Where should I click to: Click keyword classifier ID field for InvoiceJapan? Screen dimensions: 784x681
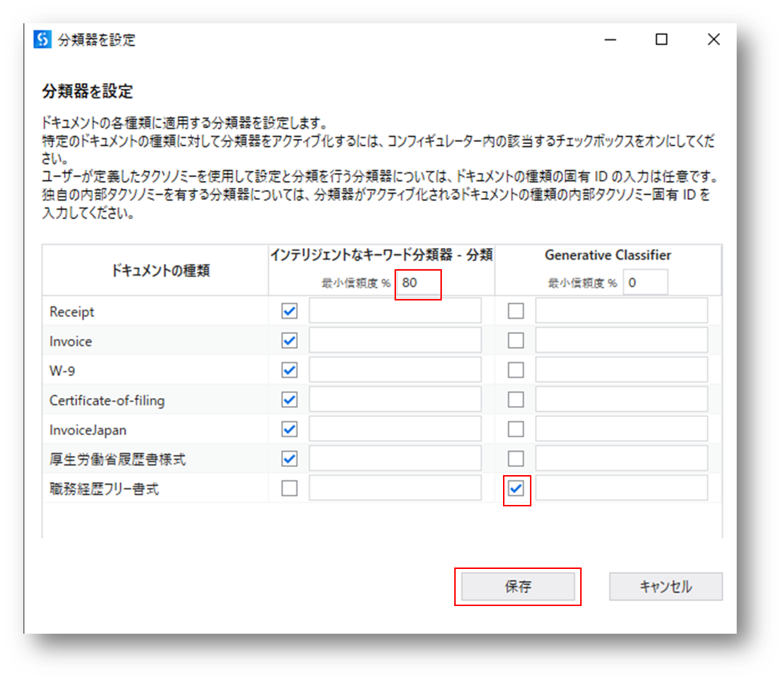(x=395, y=429)
